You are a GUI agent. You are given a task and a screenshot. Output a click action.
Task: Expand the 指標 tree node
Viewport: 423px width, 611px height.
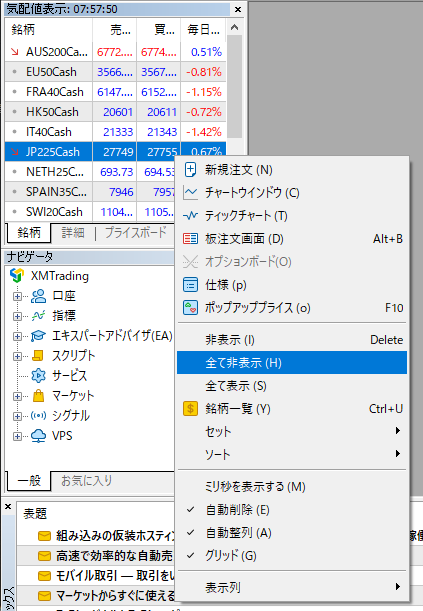coord(17,316)
